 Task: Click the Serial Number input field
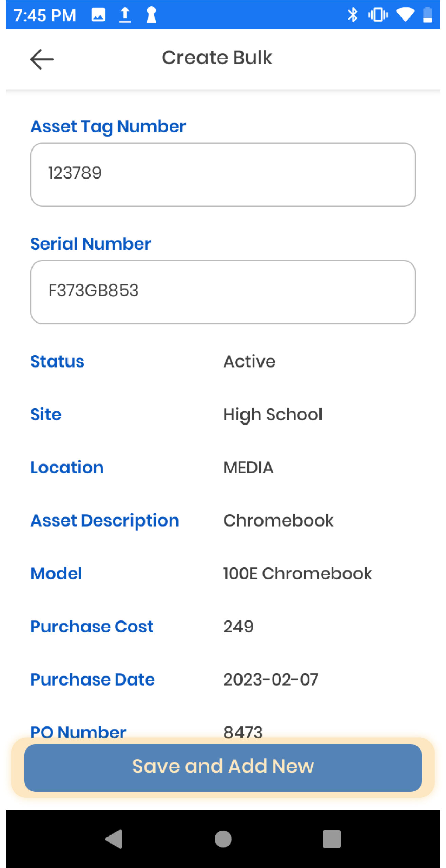[x=223, y=292]
